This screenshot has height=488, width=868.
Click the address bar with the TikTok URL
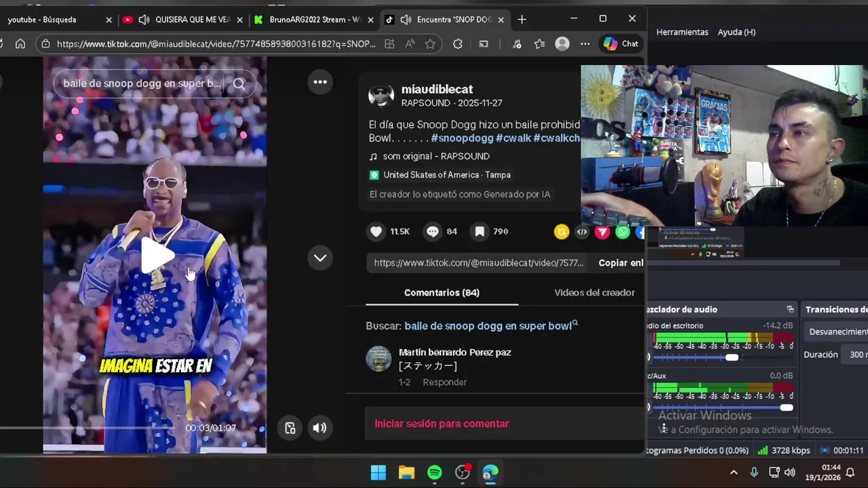[x=216, y=44]
